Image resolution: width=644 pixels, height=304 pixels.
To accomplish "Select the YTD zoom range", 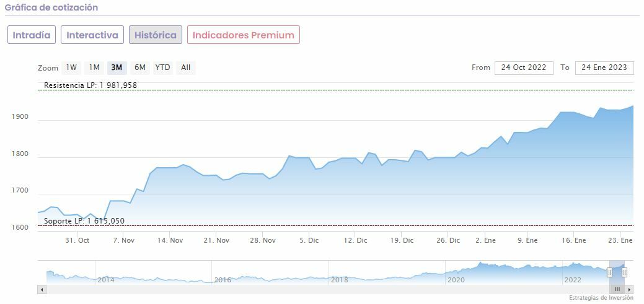I will [x=162, y=67].
